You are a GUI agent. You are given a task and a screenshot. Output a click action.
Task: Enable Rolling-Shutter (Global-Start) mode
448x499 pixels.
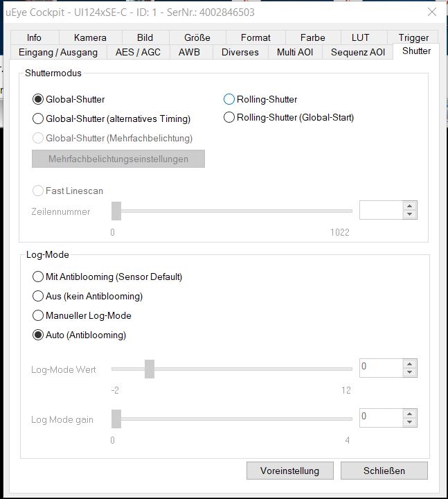pos(229,118)
